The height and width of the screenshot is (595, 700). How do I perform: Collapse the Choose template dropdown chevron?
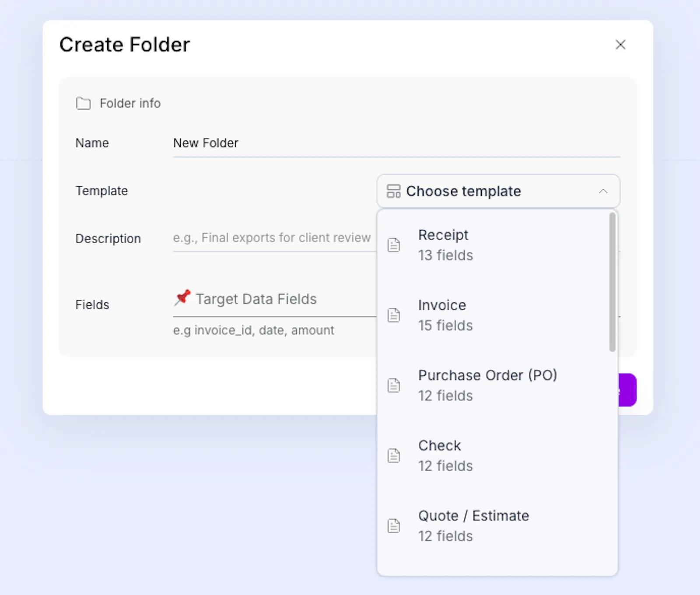pos(603,191)
